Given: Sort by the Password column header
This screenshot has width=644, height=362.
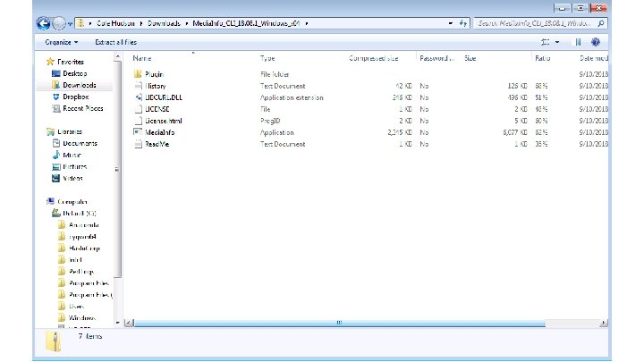Looking at the screenshot, I should tap(437, 58).
